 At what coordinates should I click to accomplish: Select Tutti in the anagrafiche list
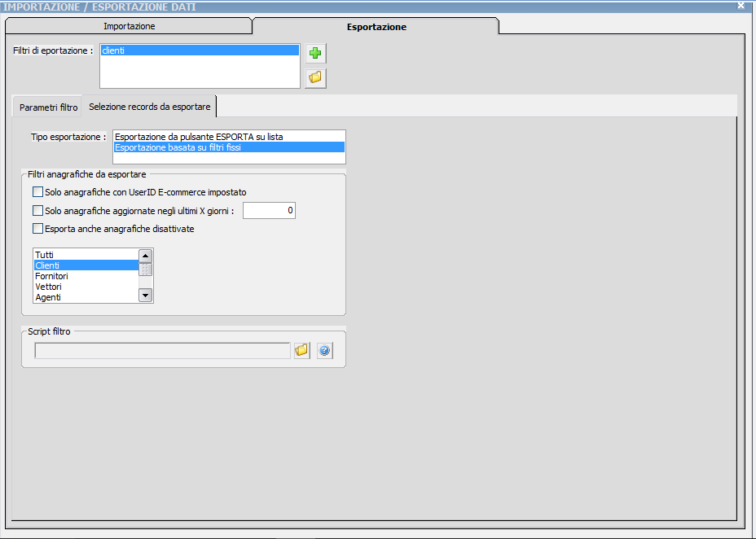[86, 255]
